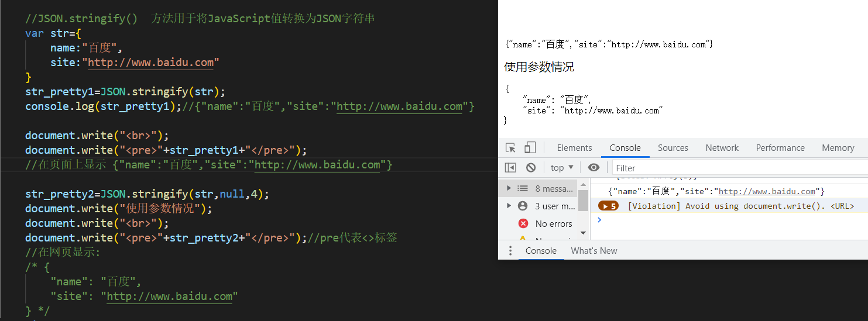The image size is (868, 321).
Task: Clear the console with the ban icon
Action: tap(531, 167)
